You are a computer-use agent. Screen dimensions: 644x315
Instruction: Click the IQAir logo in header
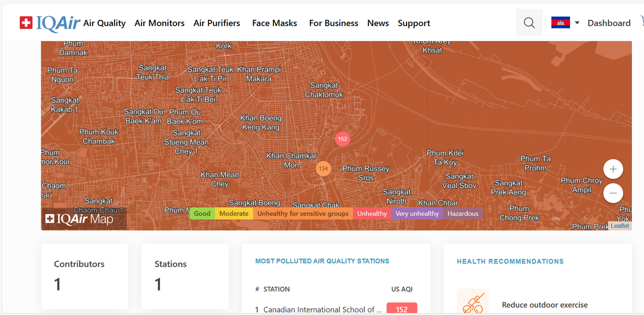coord(50,23)
